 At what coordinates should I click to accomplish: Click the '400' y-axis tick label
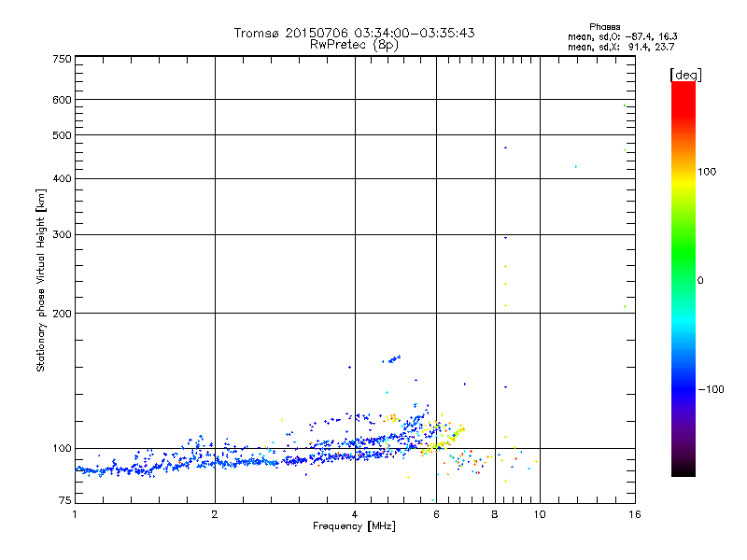click(62, 178)
